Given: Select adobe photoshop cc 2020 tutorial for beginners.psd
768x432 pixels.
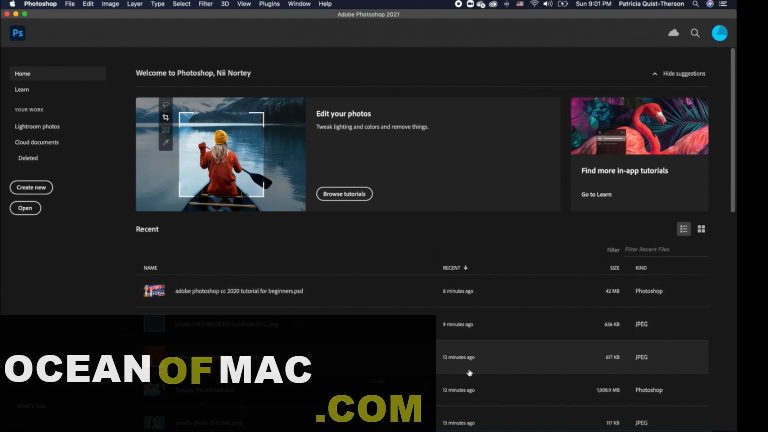Looking at the screenshot, I should [x=239, y=291].
